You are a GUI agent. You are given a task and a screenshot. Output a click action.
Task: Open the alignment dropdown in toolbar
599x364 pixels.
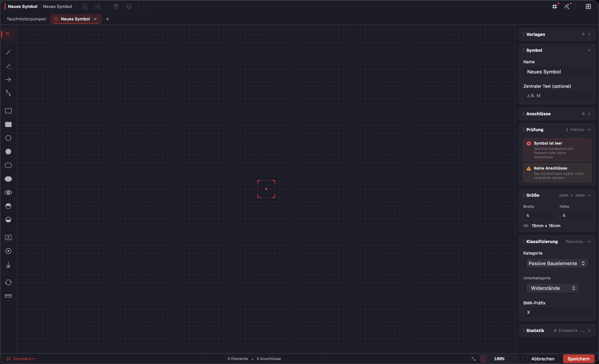coord(148,7)
